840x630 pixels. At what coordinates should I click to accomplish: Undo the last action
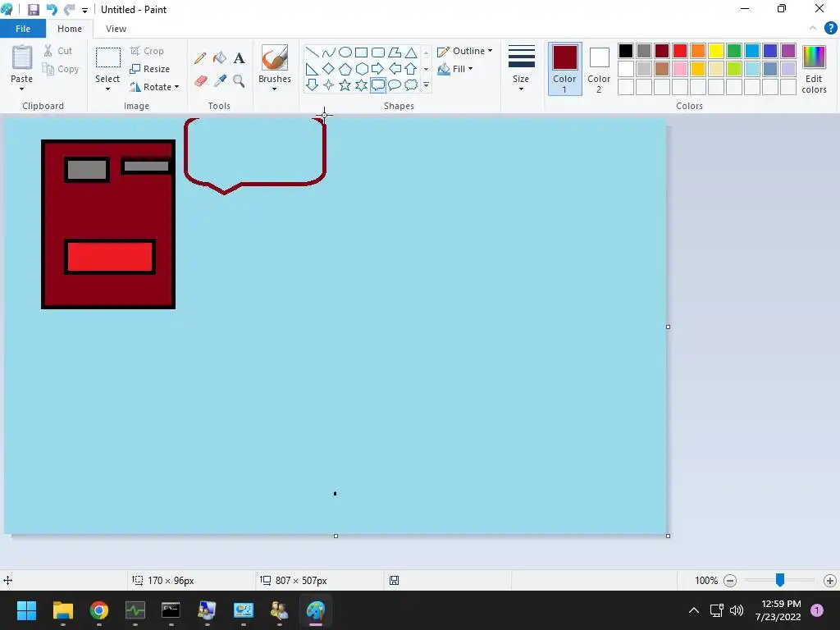click(x=52, y=10)
